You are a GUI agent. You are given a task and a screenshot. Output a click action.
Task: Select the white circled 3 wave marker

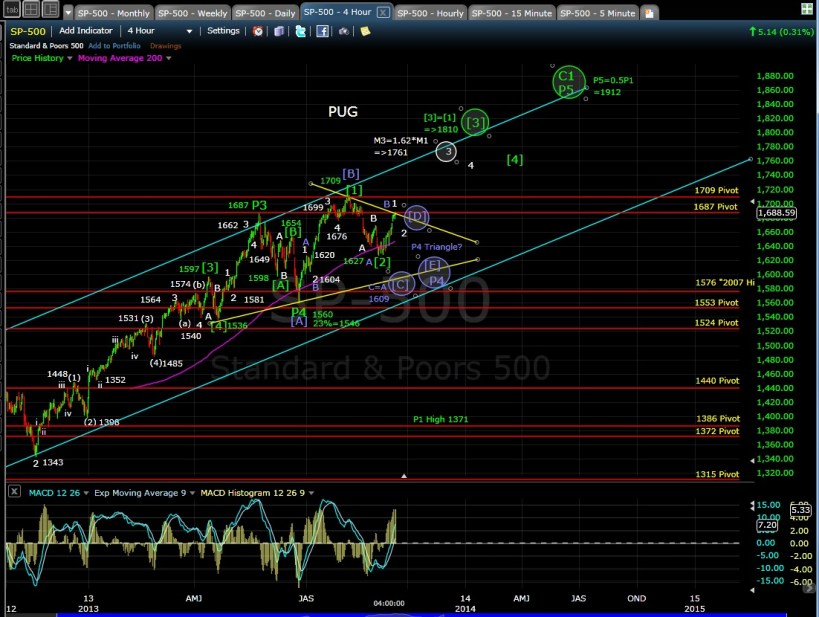coord(446,152)
